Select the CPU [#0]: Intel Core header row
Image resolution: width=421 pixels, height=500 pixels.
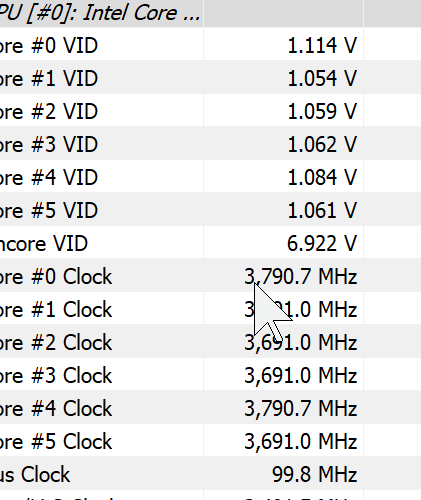210,13
